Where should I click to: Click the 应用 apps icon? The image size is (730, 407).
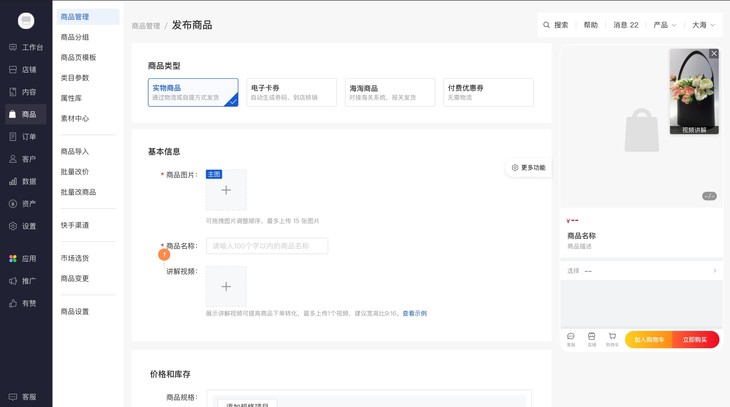coord(13,259)
